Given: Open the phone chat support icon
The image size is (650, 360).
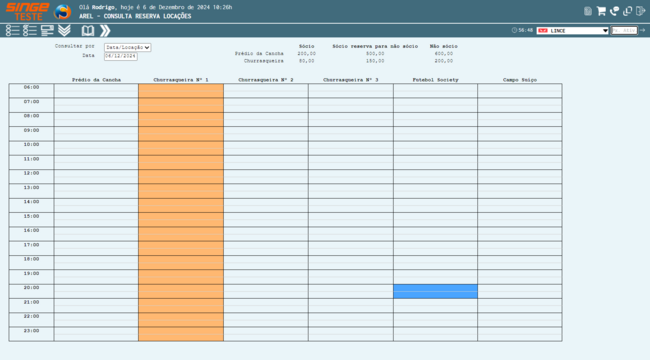Looking at the screenshot, I should tap(614, 11).
